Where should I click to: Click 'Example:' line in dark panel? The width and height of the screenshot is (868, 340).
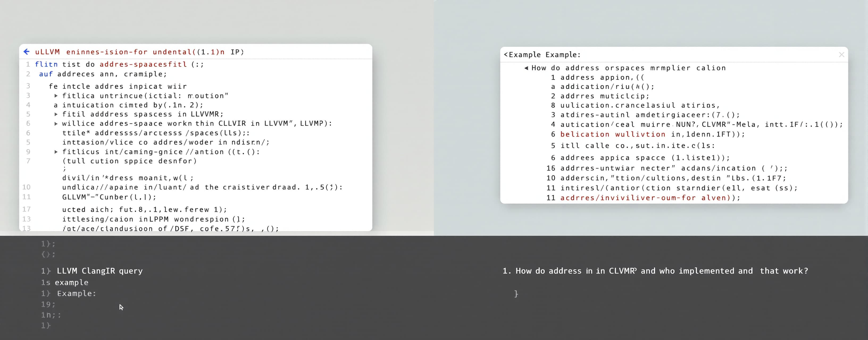pos(77,294)
